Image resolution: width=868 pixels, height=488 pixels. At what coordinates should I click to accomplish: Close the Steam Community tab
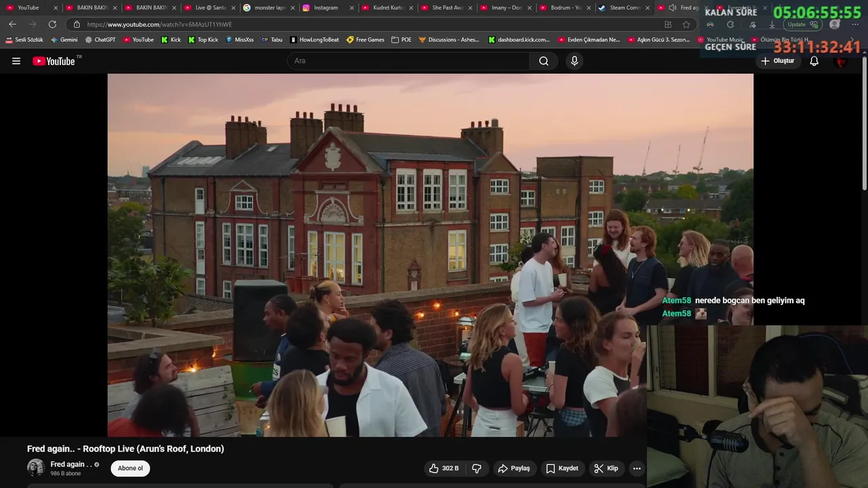pyautogui.click(x=647, y=7)
